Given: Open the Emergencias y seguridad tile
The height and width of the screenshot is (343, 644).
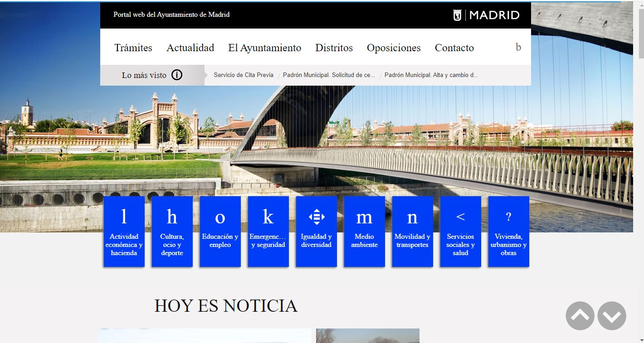Looking at the screenshot, I should tap(268, 231).
